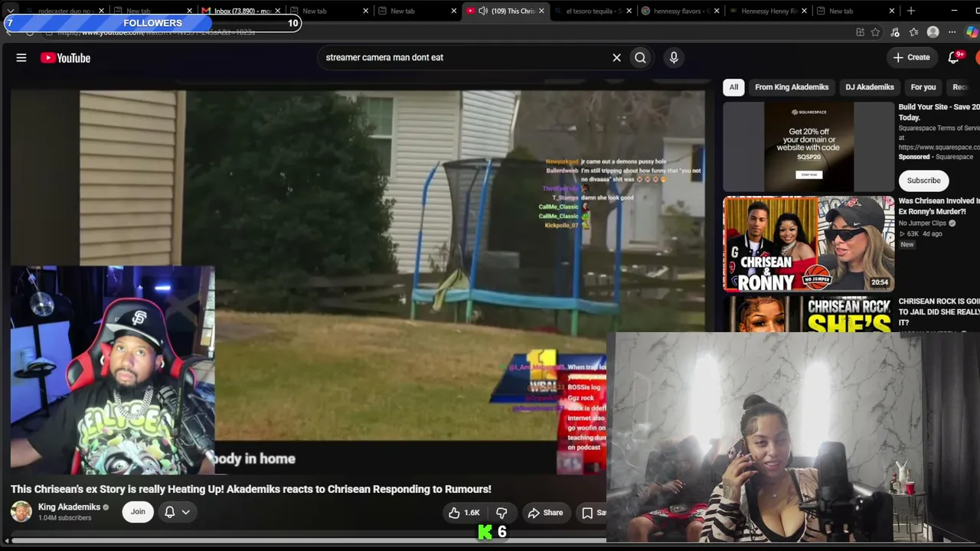Viewport: 980px width, 551px height.
Task: Open a new browser tab with plus
Action: click(911, 11)
